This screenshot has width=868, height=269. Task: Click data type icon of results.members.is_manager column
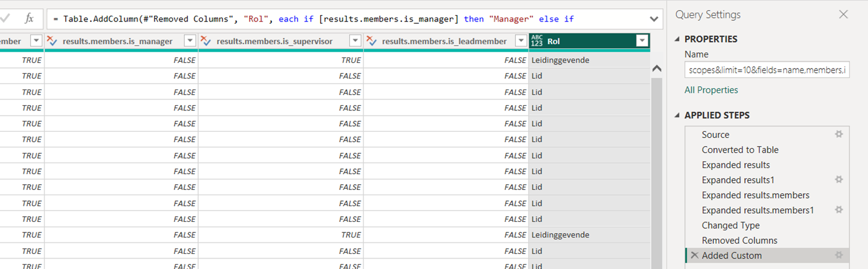point(52,41)
